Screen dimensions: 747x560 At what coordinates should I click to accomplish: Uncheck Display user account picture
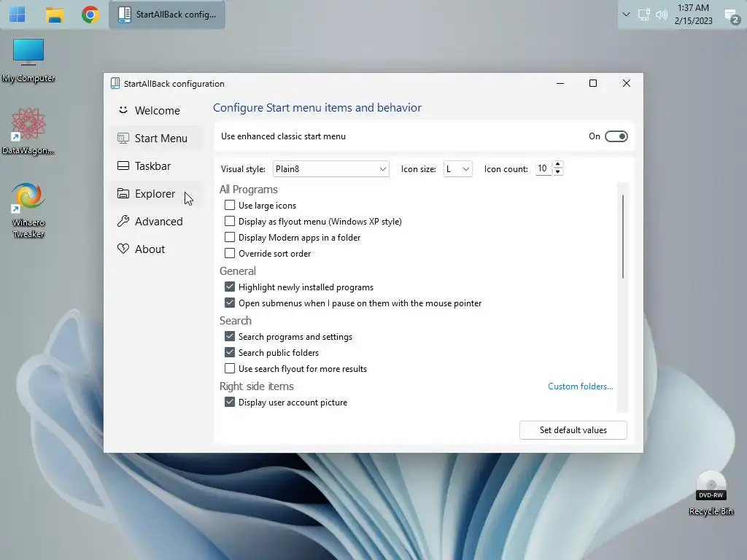pos(230,402)
